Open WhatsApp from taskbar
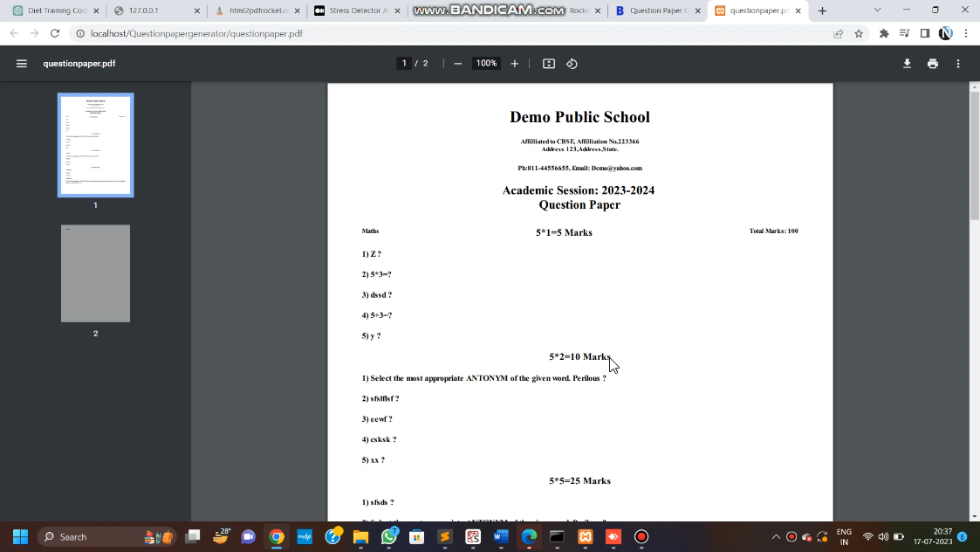The height and width of the screenshot is (552, 980). point(388,537)
